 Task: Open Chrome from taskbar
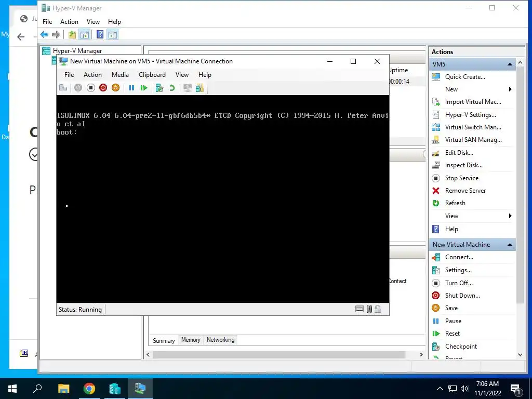[89, 389]
